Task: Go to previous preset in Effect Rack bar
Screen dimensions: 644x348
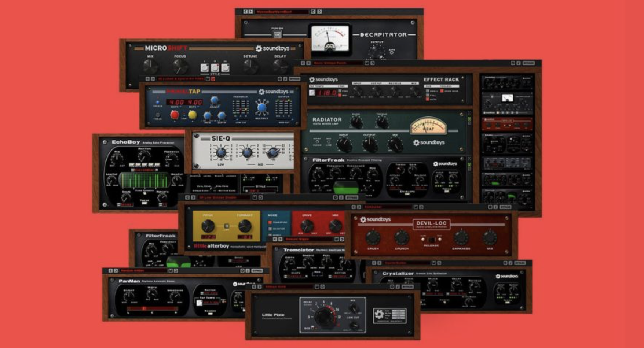Action: [303, 63]
